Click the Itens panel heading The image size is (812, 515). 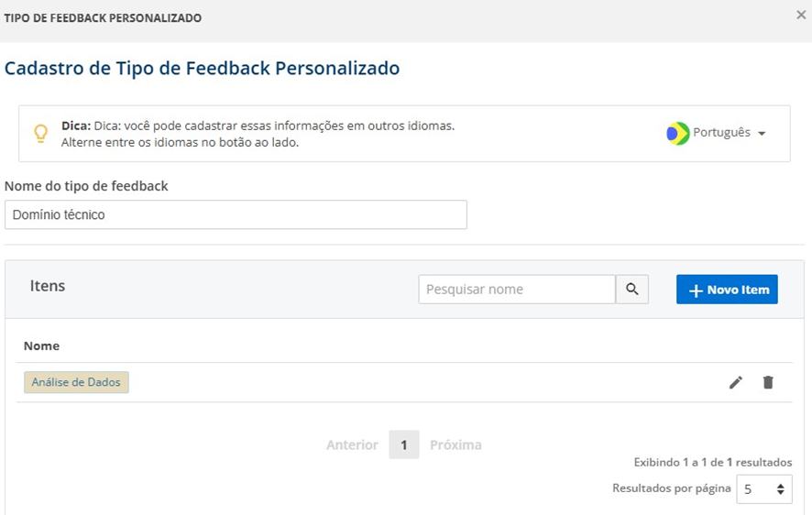[x=47, y=286]
